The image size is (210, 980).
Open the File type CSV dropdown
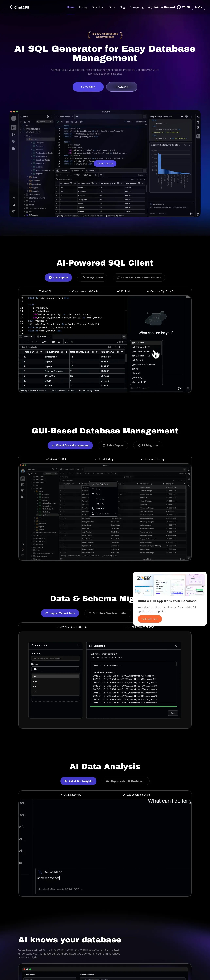(55, 669)
